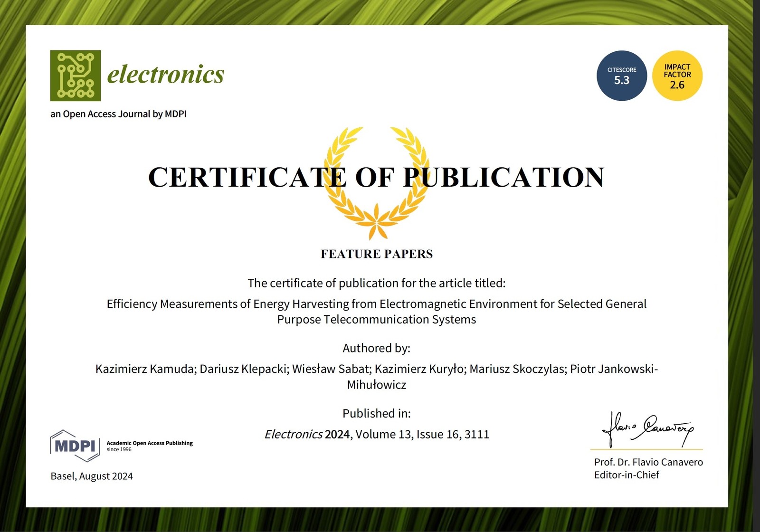The image size is (760, 532).
Task: Click the 'Feature Papers' subtitle
Action: coord(377,254)
